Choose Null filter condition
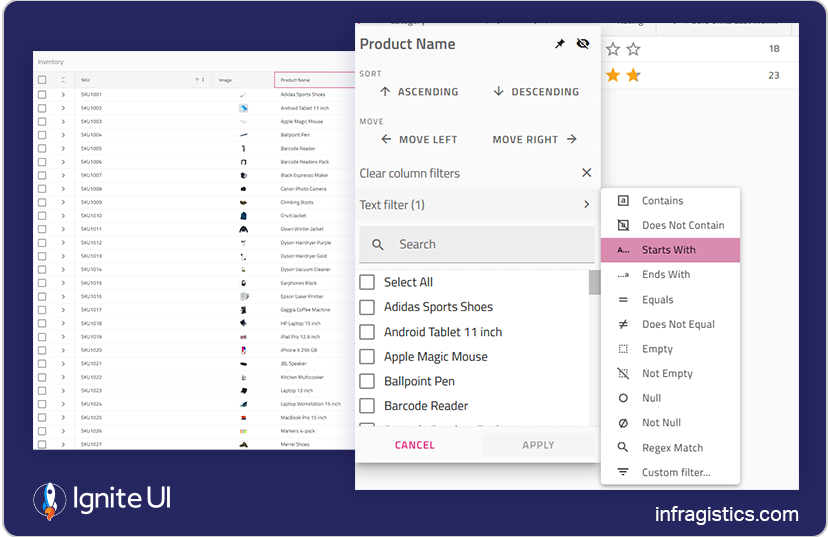Image resolution: width=828 pixels, height=537 pixels. [x=670, y=398]
